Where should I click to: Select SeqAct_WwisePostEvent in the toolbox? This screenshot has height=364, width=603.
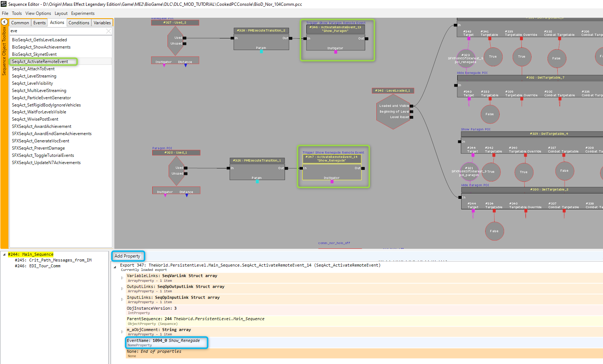[35, 119]
